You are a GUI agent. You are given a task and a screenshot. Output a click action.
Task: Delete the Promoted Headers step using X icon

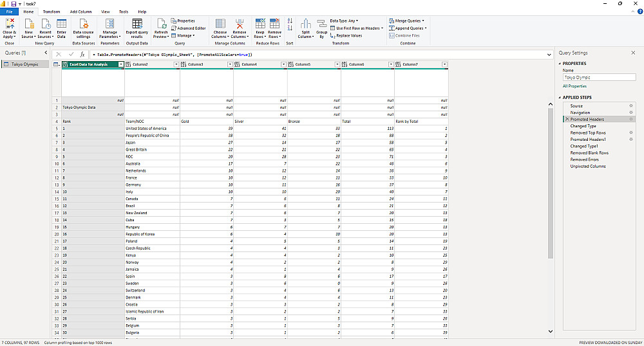point(566,119)
